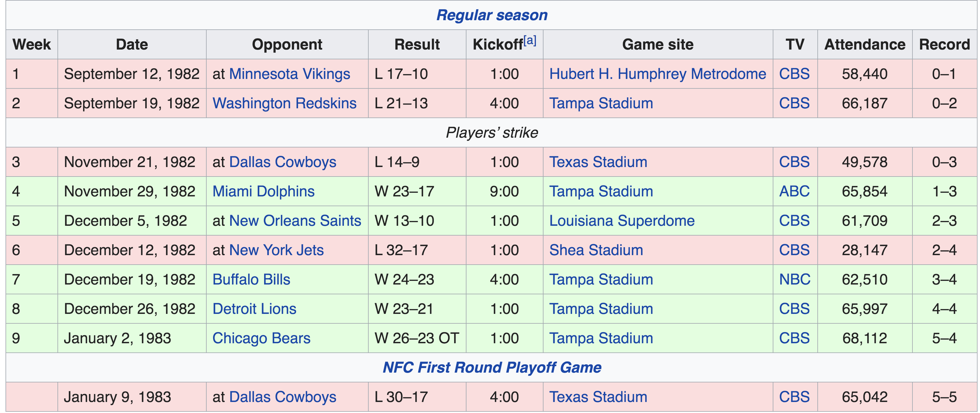
Task: Click CBS link in the week 1 row
Action: tap(794, 74)
